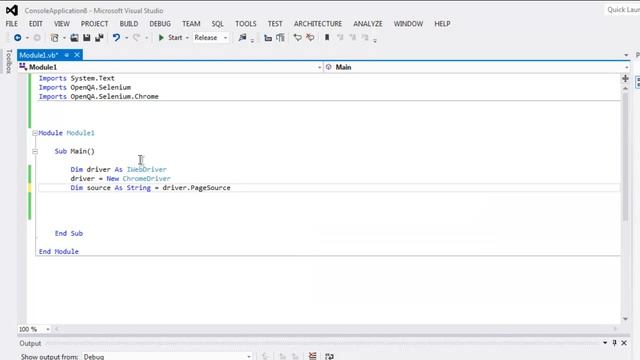Open the Visual Studio logo system menu
Screen dimensions: 640x360
click(12, 10)
